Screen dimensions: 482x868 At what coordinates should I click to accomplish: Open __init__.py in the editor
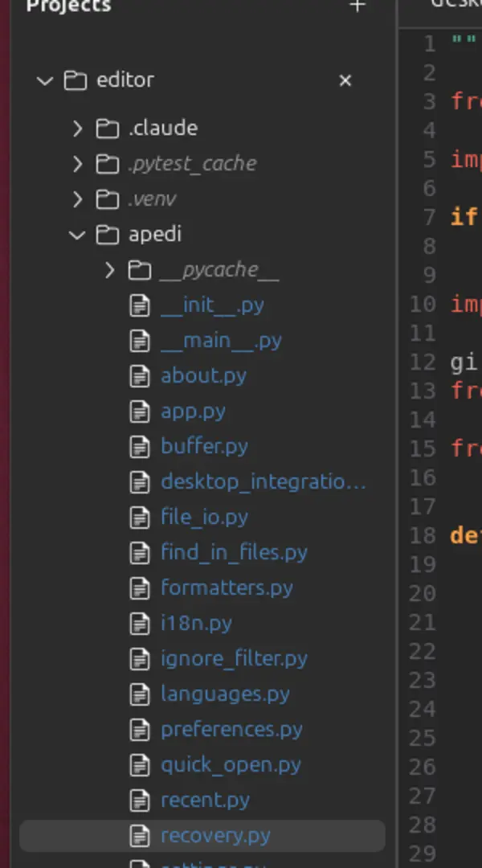click(213, 305)
